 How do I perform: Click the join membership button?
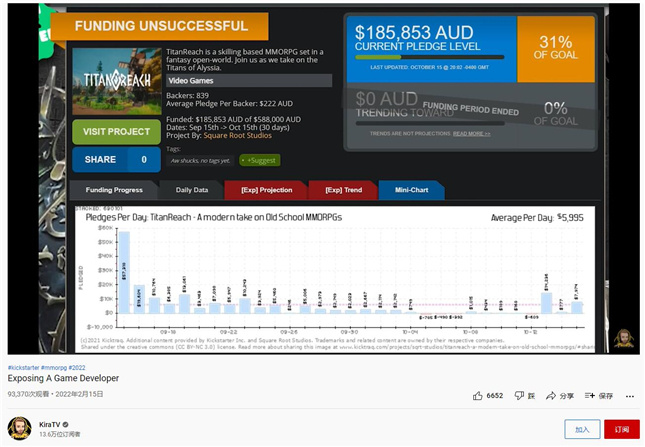coord(581,429)
